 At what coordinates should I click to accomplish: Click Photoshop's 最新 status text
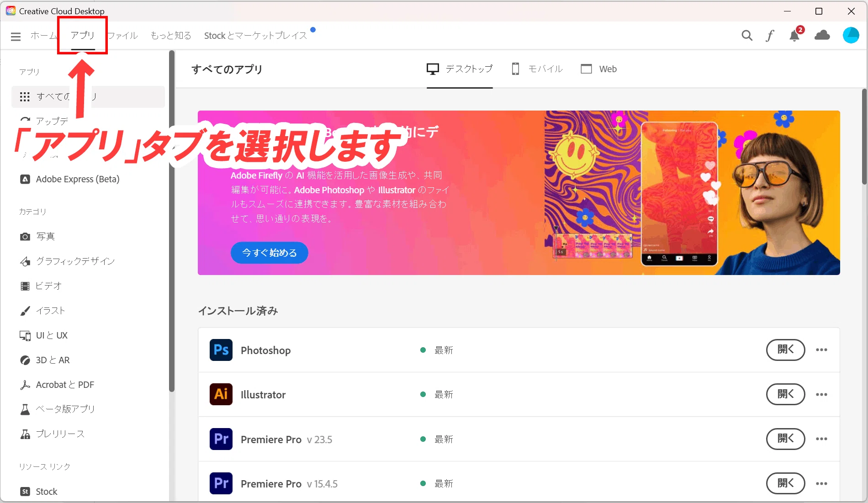coord(444,350)
